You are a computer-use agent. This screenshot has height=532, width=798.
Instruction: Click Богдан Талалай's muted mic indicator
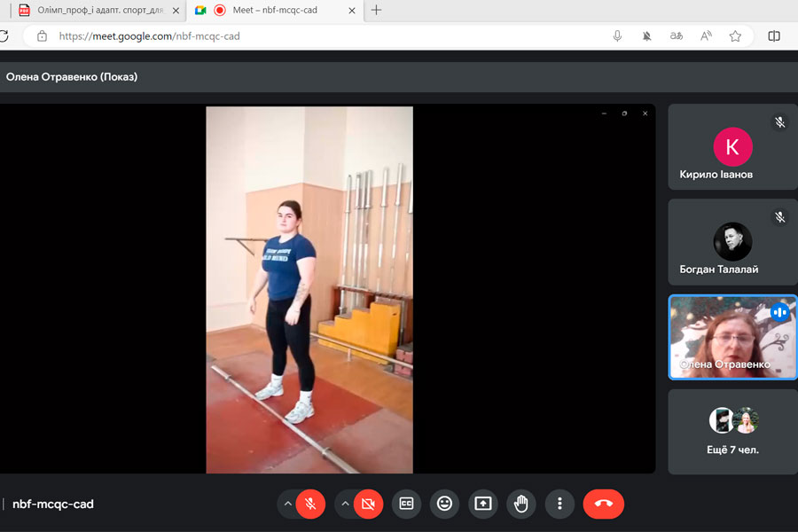[779, 217]
